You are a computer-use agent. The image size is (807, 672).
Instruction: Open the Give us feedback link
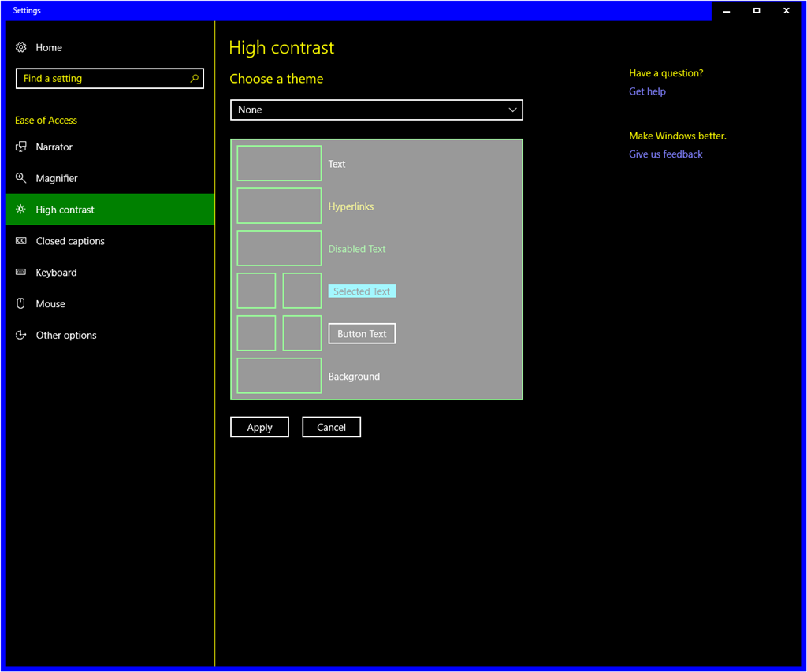[x=665, y=154]
